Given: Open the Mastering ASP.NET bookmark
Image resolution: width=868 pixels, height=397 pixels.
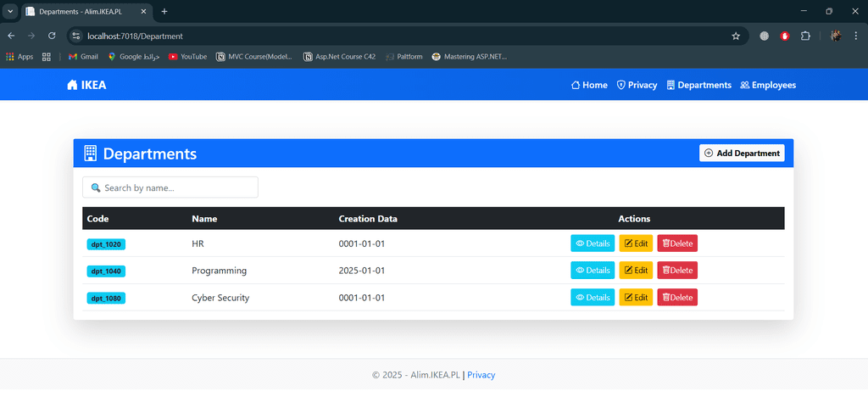Looking at the screenshot, I should pyautogui.click(x=470, y=57).
